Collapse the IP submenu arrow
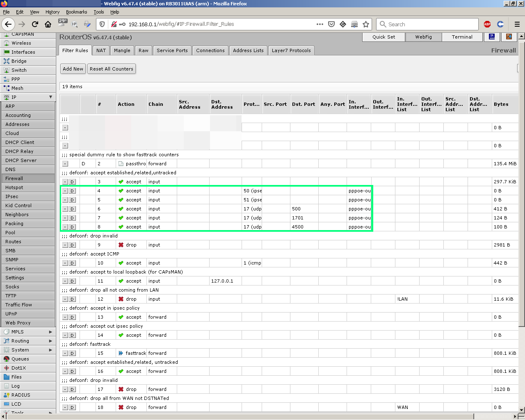This screenshot has width=525, height=420. [x=50, y=97]
